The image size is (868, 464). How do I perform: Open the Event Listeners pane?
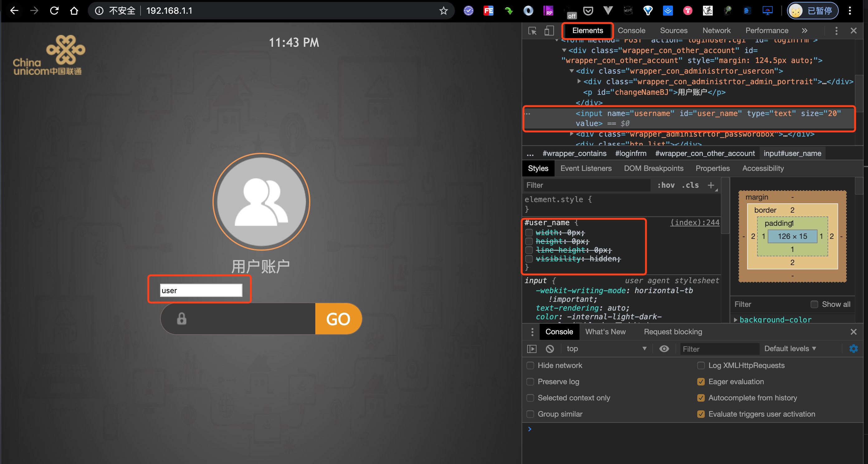coord(586,168)
